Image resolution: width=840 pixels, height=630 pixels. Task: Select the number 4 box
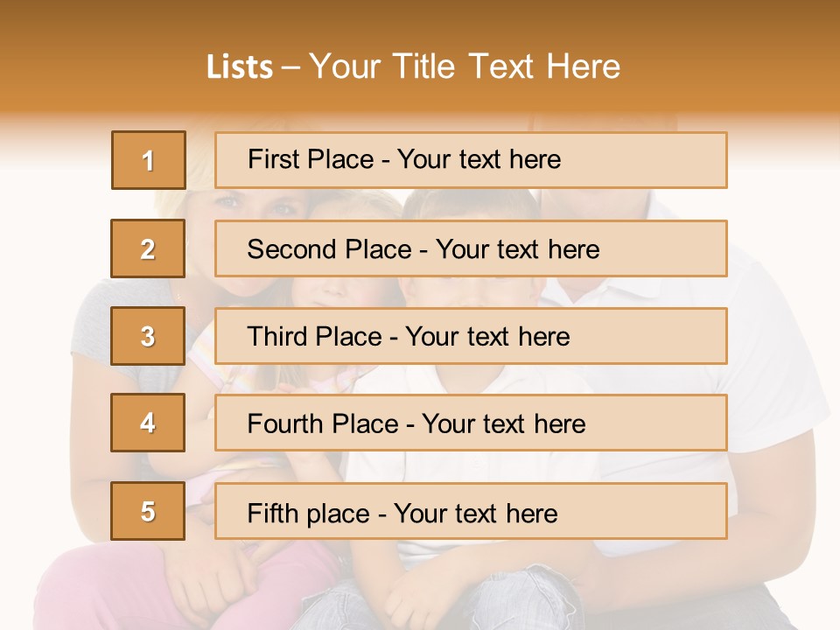[x=148, y=423]
